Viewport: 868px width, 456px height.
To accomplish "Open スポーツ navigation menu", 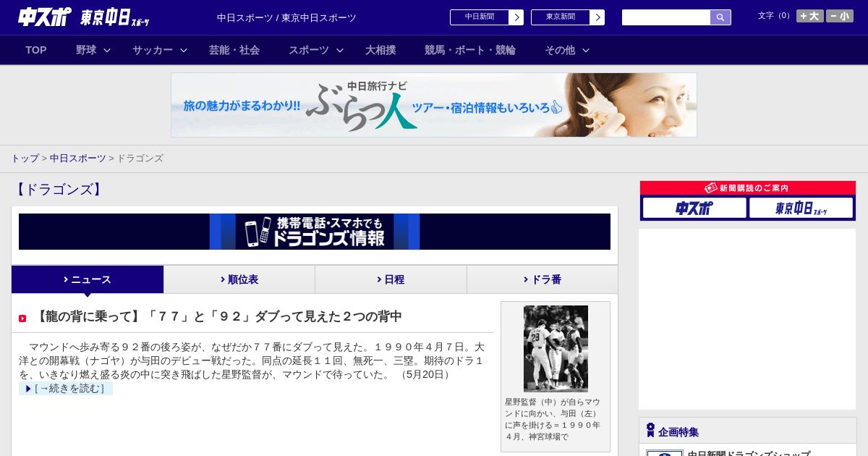I will [309, 50].
